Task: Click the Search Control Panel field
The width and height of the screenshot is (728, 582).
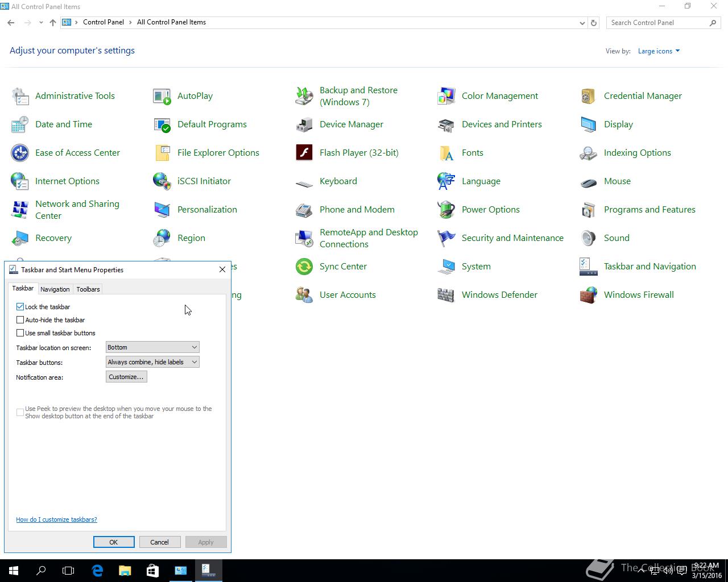Action: (663, 23)
